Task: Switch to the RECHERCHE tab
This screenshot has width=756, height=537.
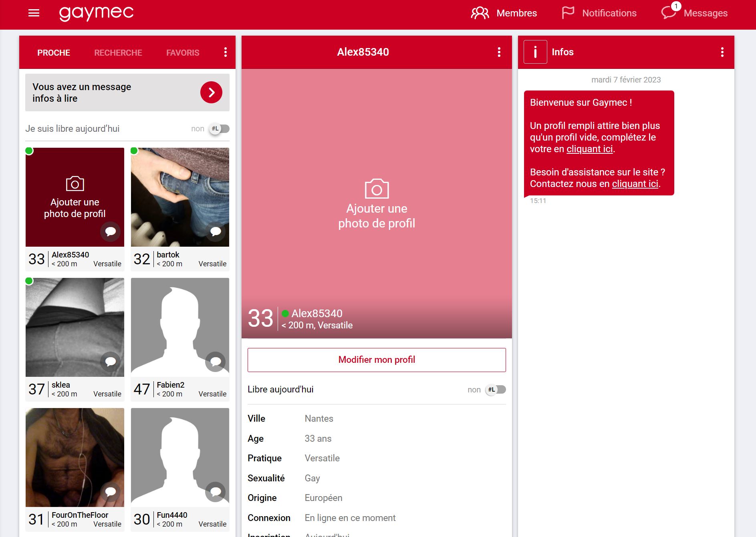Action: pos(118,53)
